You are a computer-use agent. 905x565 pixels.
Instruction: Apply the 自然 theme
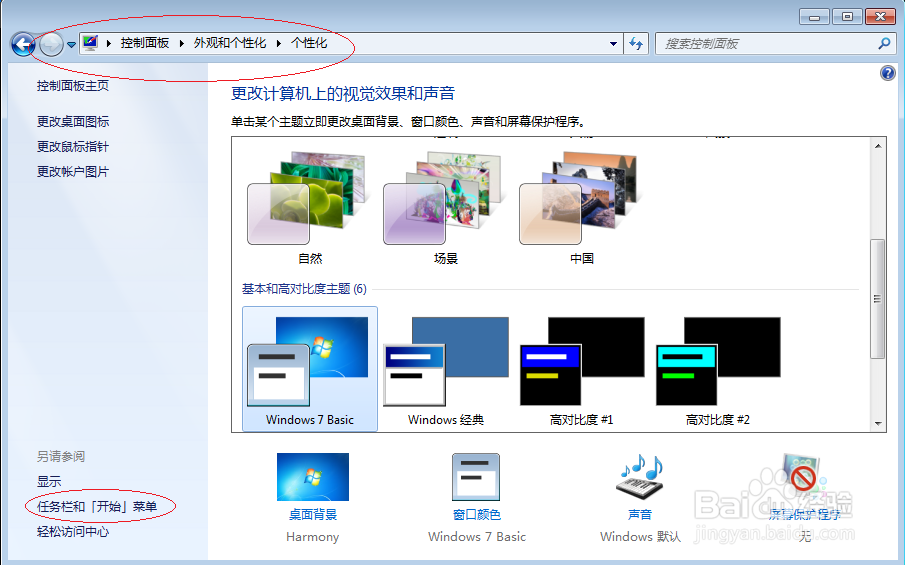click(x=309, y=208)
